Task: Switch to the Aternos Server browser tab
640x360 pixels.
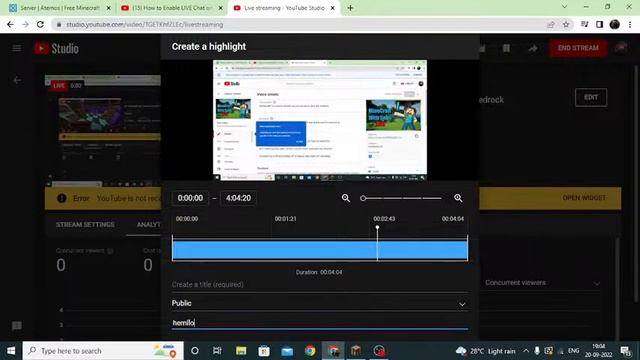Action: point(59,8)
